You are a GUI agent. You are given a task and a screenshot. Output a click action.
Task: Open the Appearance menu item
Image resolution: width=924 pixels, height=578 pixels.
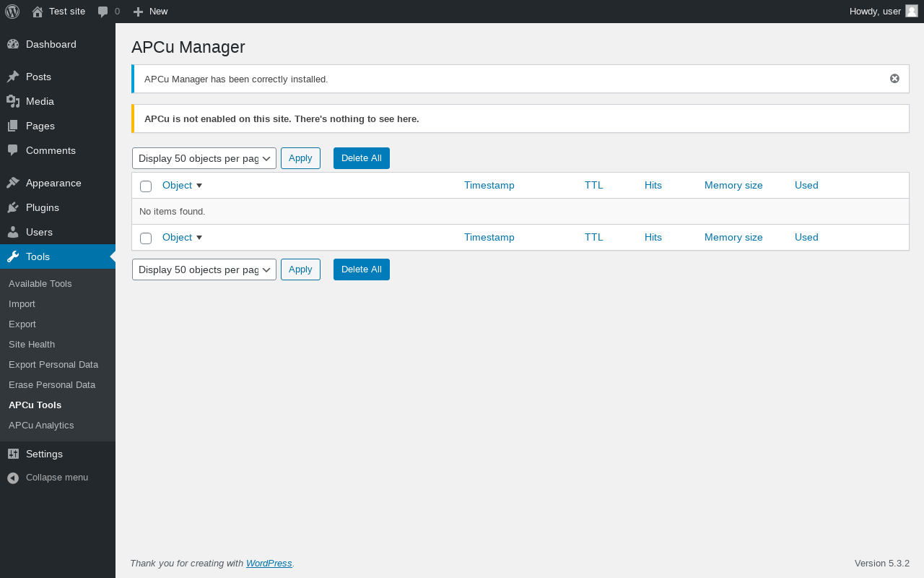pyautogui.click(x=58, y=183)
